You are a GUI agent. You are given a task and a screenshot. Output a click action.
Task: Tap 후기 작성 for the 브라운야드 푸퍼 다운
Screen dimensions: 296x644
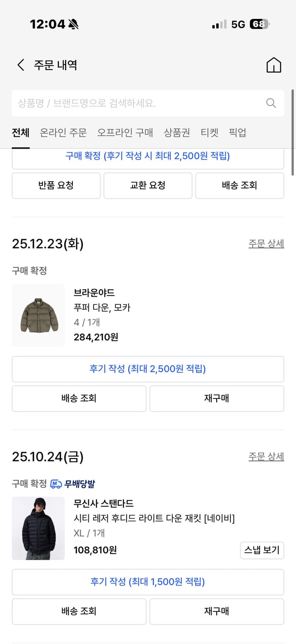[x=148, y=369]
